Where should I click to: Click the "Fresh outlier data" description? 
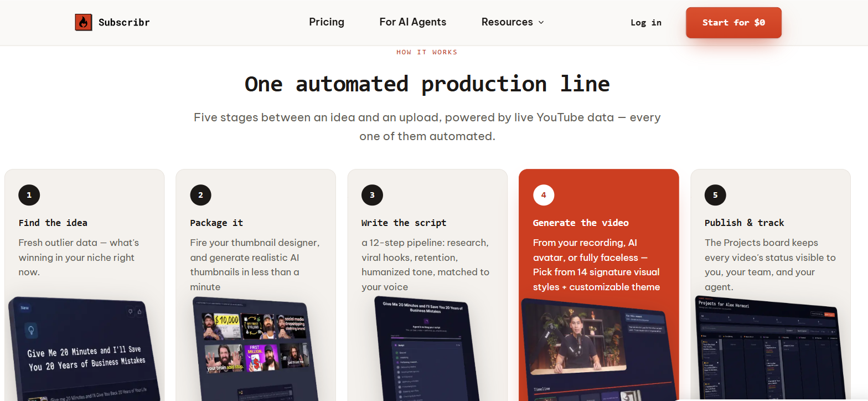pyautogui.click(x=79, y=258)
